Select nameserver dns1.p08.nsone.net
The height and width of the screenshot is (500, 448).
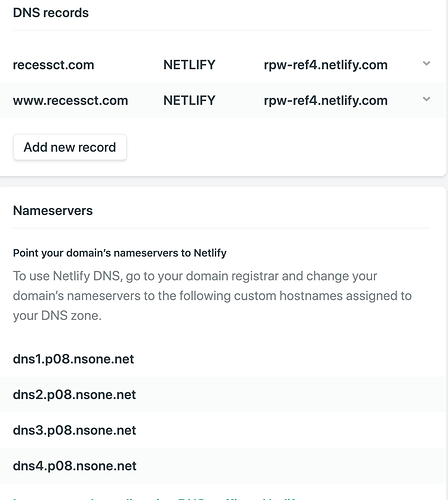pyautogui.click(x=73, y=359)
